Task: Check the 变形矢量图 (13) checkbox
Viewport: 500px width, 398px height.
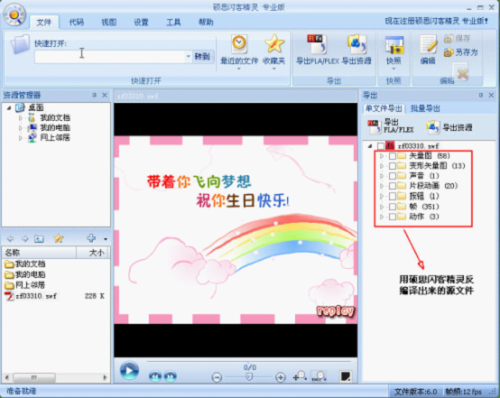Action: [x=392, y=166]
